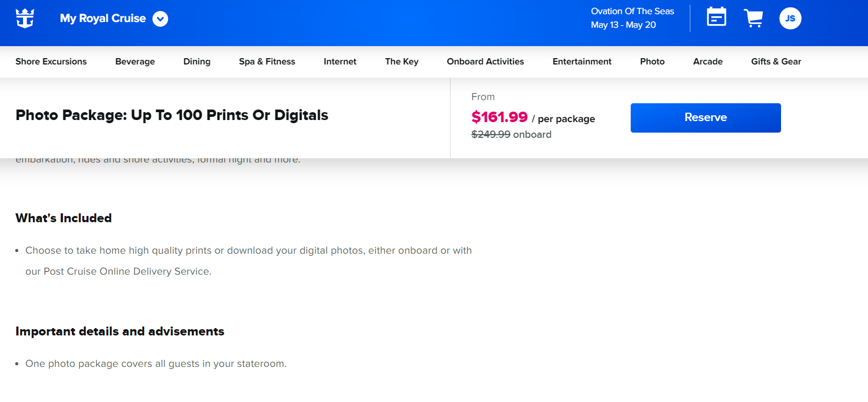Open the Gifts & Gear category
Screen dimensions: 868x402
776,61
